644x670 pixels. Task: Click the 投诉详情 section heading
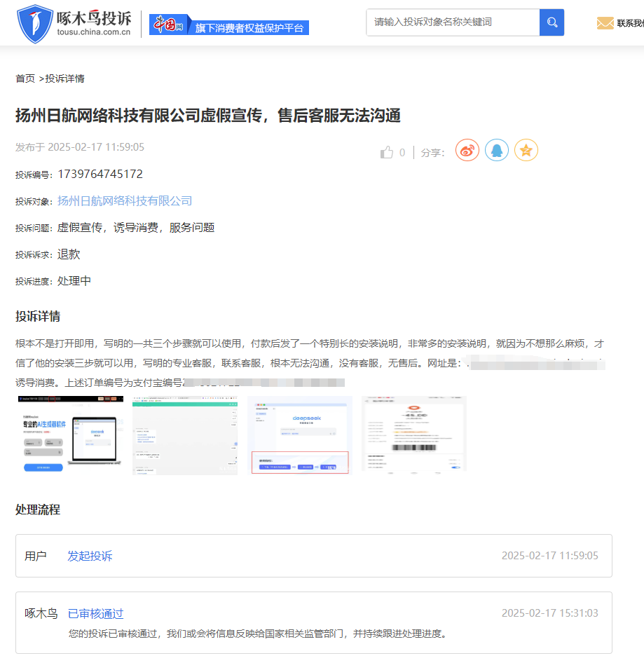tap(38, 316)
